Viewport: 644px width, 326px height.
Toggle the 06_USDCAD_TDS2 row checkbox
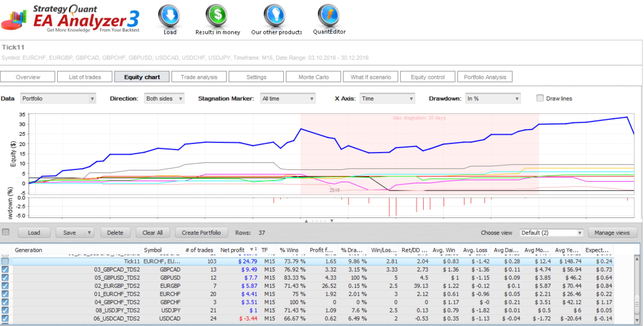pyautogui.click(x=5, y=318)
